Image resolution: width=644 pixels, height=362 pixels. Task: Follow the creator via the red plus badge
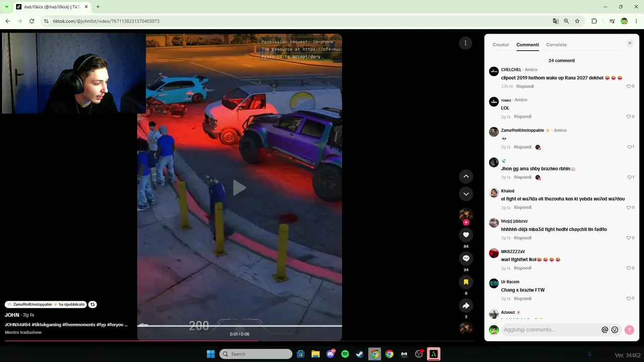[x=466, y=222]
